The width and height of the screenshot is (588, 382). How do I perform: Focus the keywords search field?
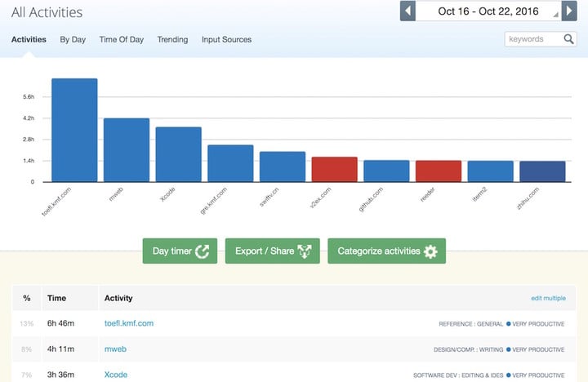coord(541,39)
